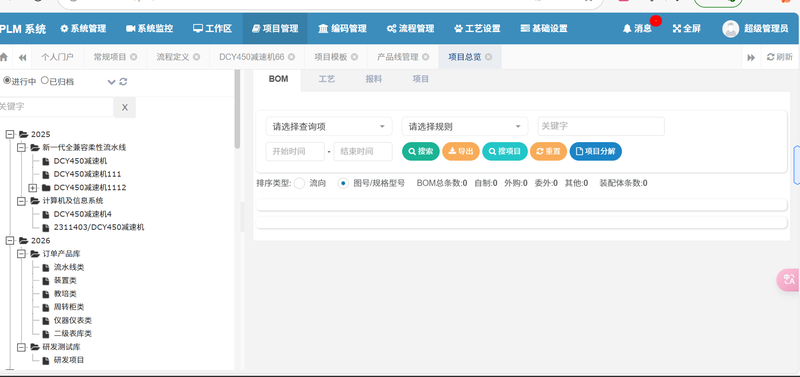This screenshot has width=800, height=377.
Task: Open the 系统管理 menu
Action: (x=83, y=29)
